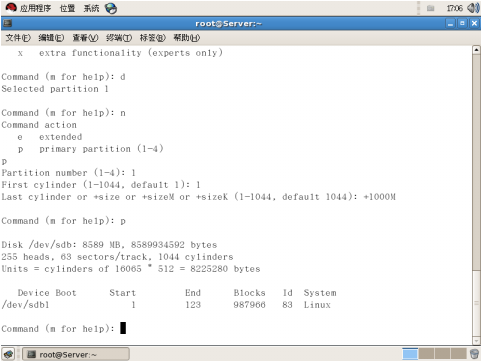Launch the web browser globe icon
Viewport: 482px width, 362px height.
pyautogui.click(x=111, y=8)
